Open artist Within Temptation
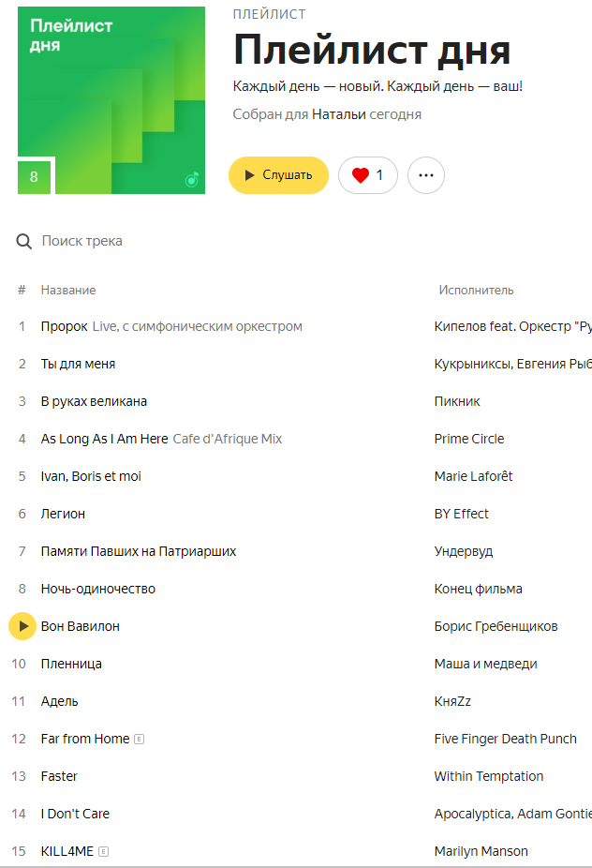592x868 pixels. tap(488, 776)
